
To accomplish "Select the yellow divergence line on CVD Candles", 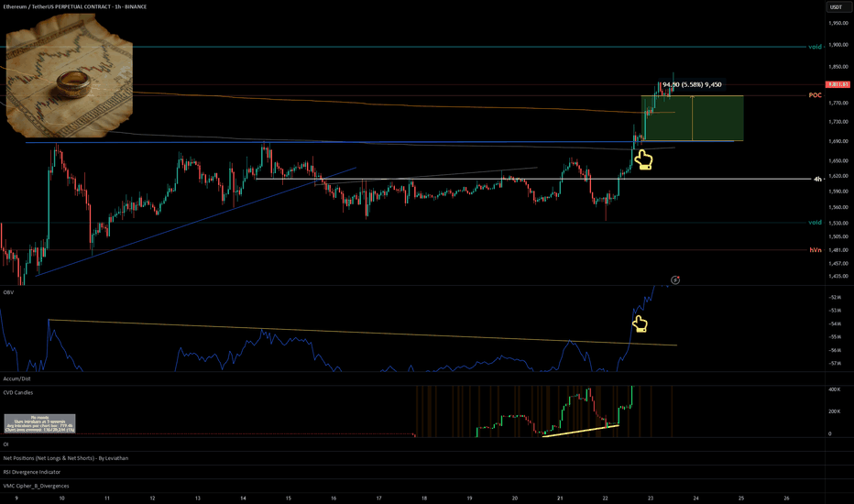I will [581, 431].
